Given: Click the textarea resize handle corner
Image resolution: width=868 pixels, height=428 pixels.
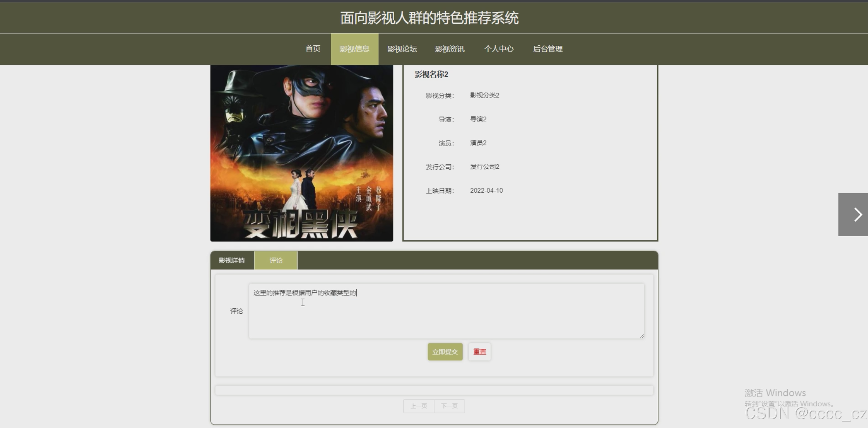Looking at the screenshot, I should pyautogui.click(x=642, y=336).
